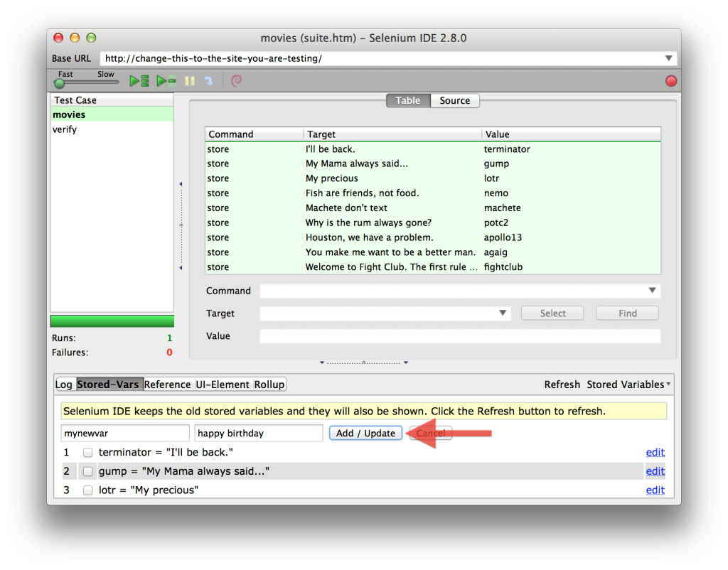Select the row with I'll be back.

pos(433,149)
